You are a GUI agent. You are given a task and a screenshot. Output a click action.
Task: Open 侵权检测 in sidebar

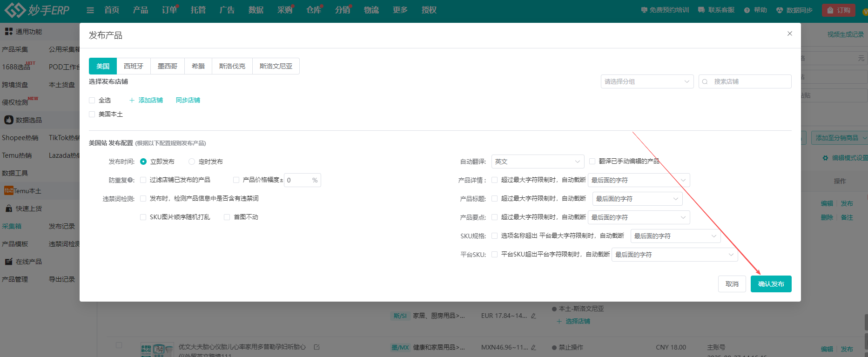click(15, 102)
